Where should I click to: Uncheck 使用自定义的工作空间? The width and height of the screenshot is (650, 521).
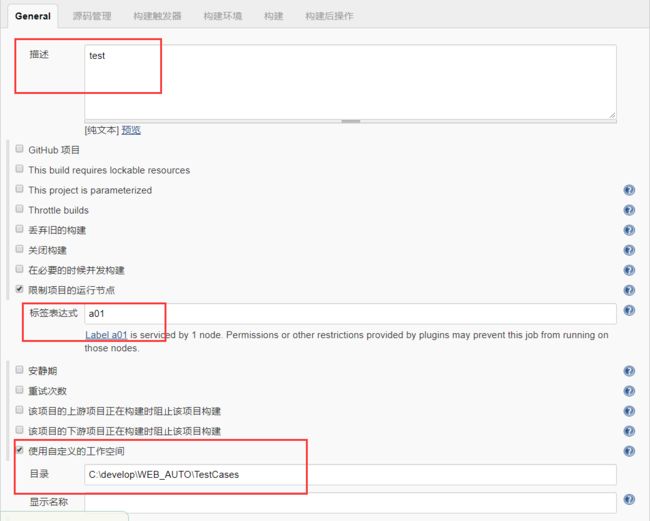pyautogui.click(x=19, y=449)
